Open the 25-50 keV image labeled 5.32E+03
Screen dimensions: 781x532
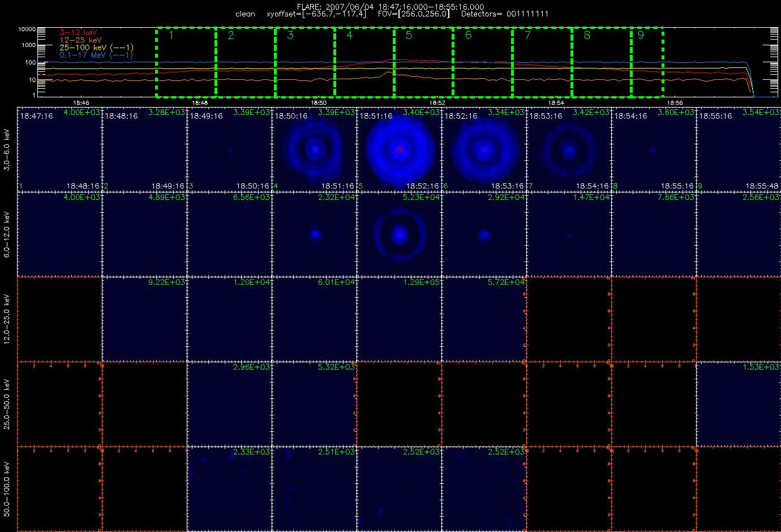tap(315, 404)
